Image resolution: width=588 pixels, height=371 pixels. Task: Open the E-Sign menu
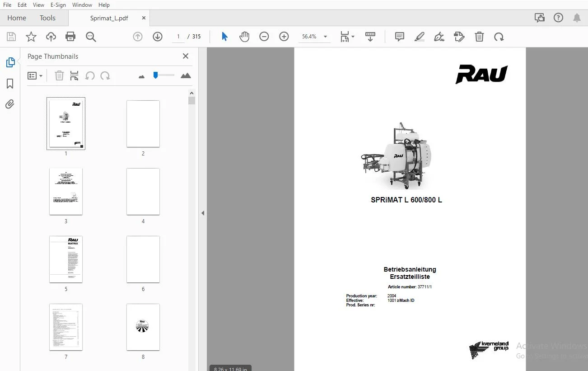(x=58, y=5)
